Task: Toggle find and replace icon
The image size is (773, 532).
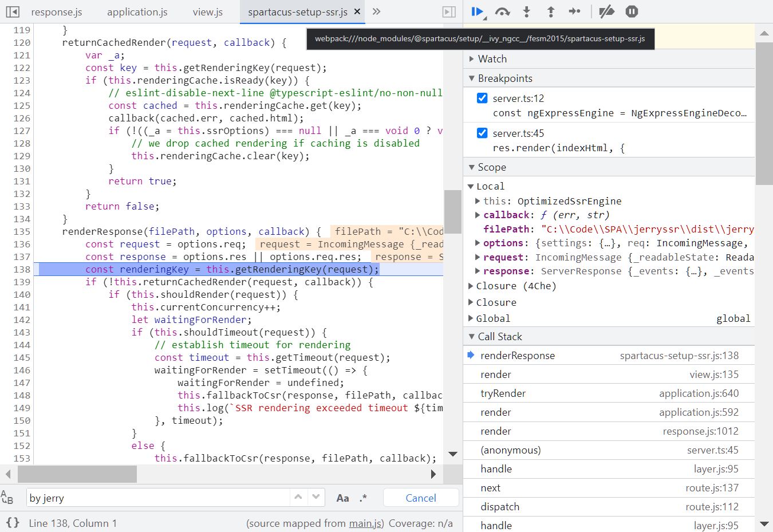Action: click(7, 497)
